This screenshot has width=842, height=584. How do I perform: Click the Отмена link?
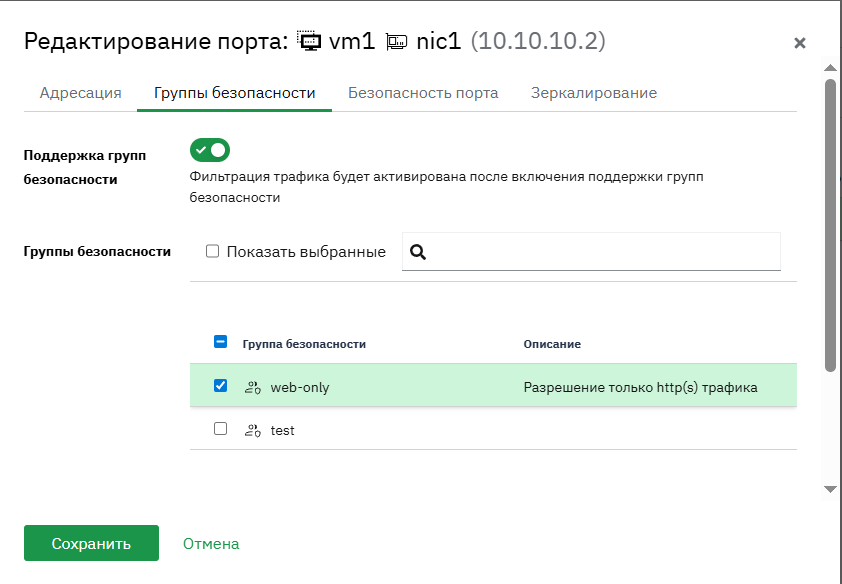(211, 544)
